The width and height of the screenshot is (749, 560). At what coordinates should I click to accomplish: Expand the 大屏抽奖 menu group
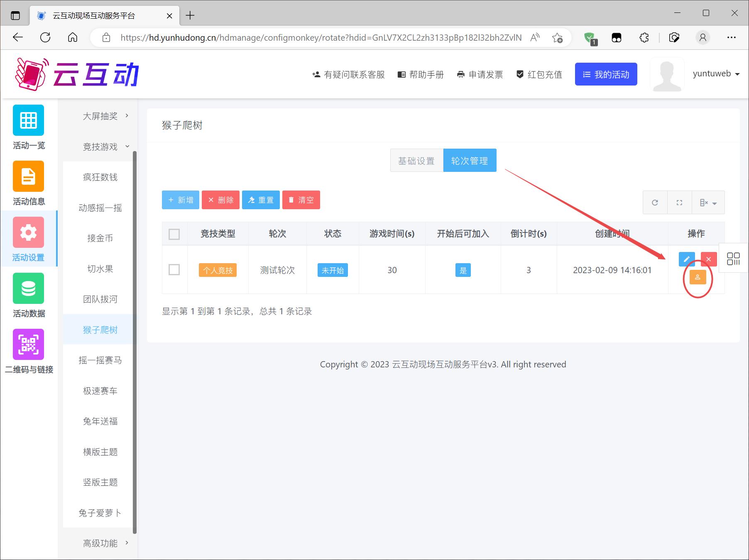click(100, 116)
